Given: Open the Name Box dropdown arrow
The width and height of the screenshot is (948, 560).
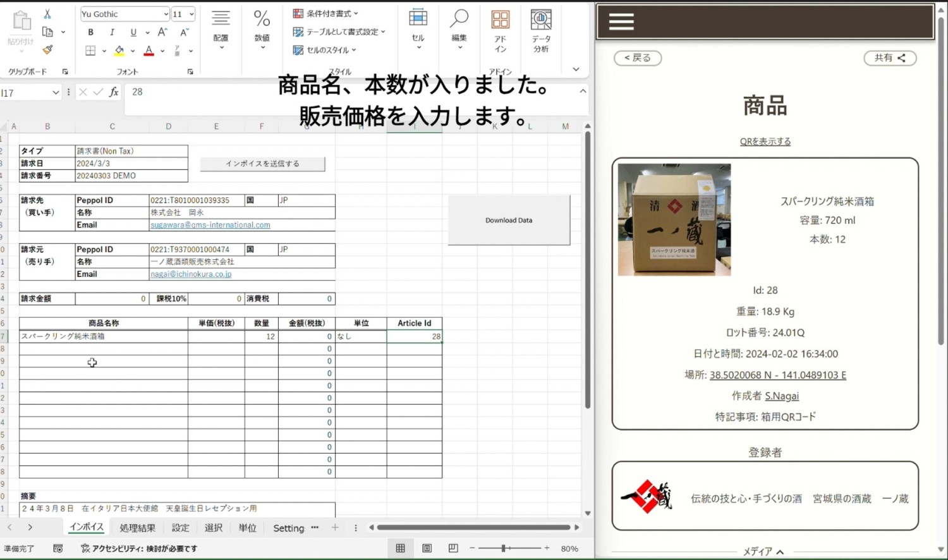Looking at the screenshot, I should (56, 93).
